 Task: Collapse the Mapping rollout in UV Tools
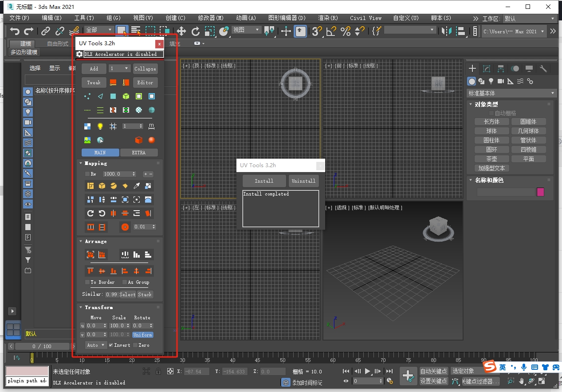(95, 163)
